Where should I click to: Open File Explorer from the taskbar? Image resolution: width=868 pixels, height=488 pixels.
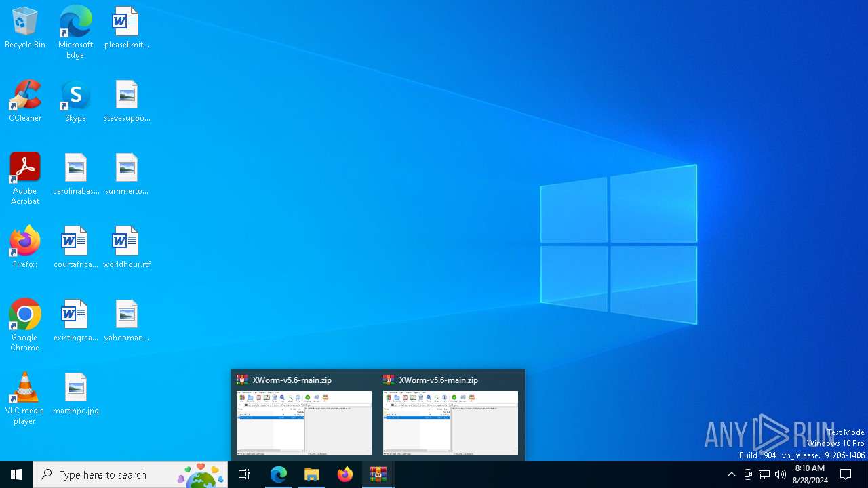coord(312,474)
